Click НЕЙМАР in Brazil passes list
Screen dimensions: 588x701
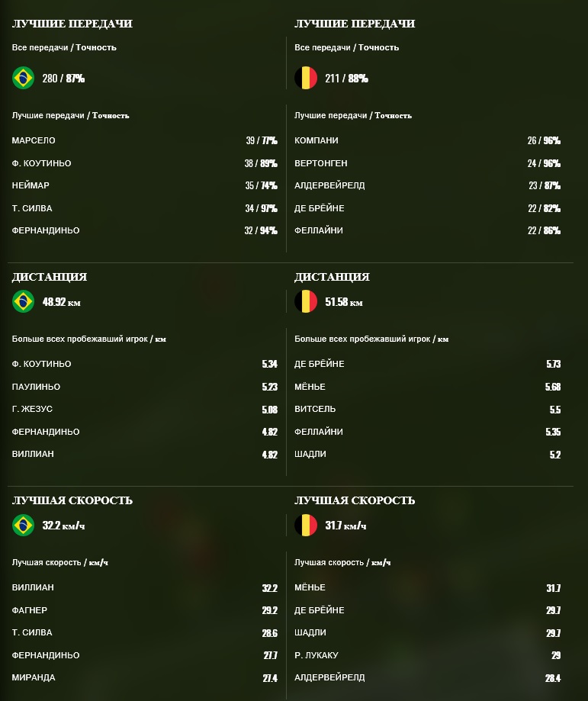31,185
